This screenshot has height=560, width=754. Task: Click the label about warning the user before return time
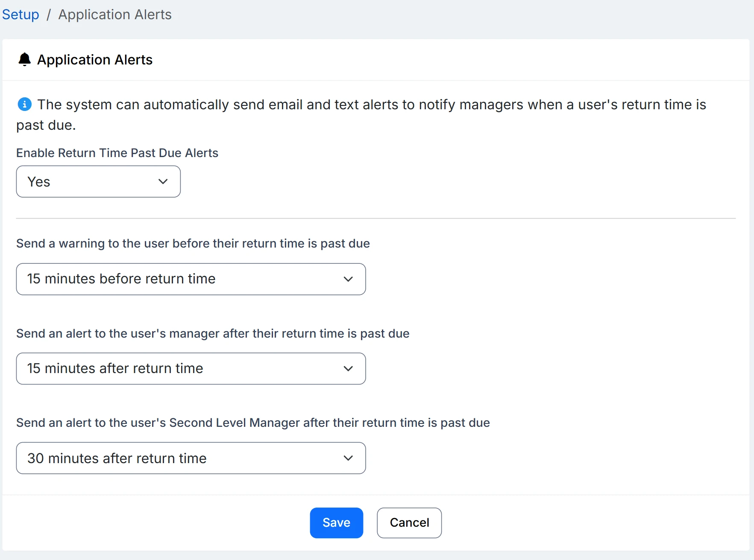[x=193, y=243]
